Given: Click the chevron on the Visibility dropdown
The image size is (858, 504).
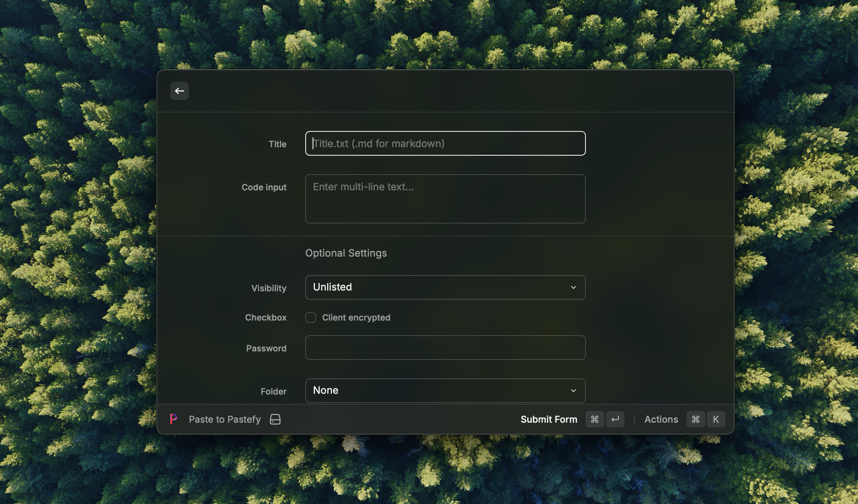Looking at the screenshot, I should (x=574, y=287).
